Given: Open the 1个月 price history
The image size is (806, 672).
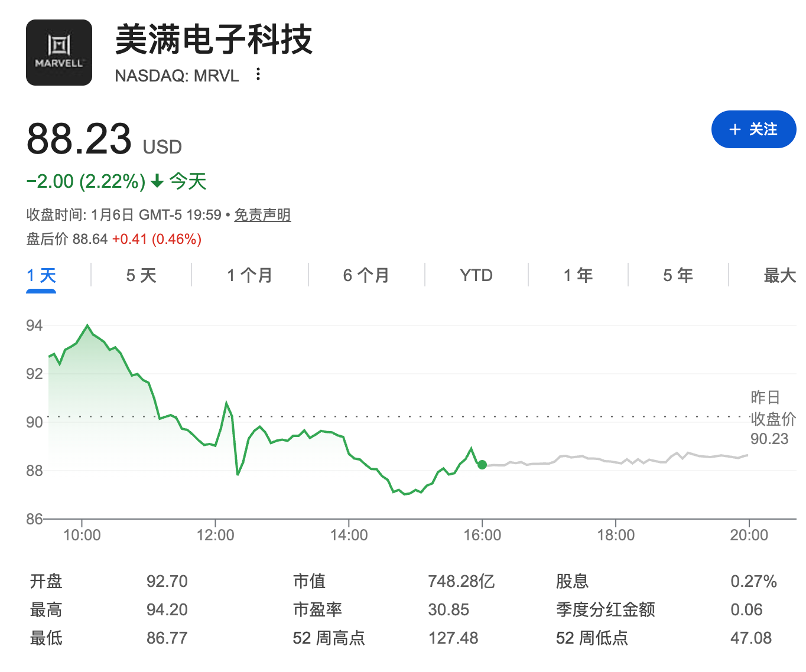Looking at the screenshot, I should click(x=249, y=275).
